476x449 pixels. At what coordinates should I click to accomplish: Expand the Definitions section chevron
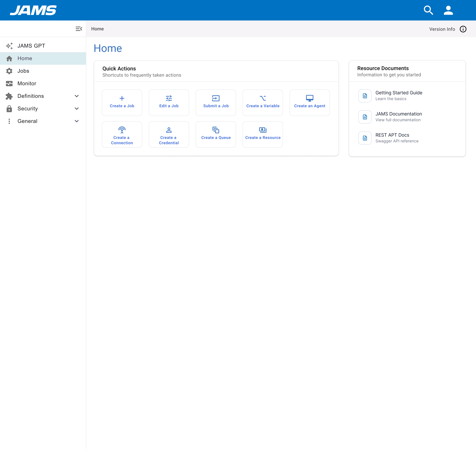click(77, 96)
